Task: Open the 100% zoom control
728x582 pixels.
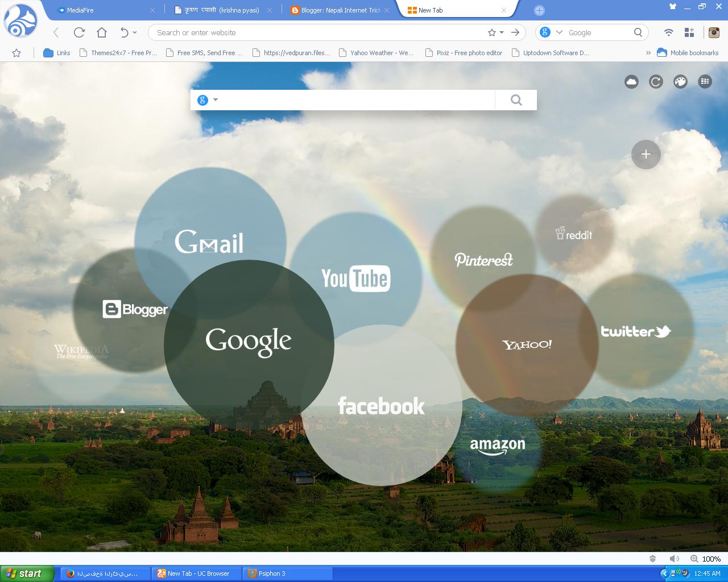Action: point(706,559)
